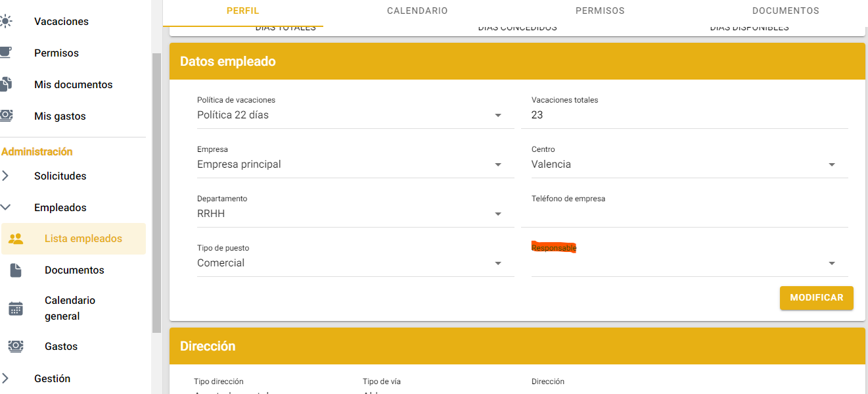Image resolution: width=868 pixels, height=394 pixels.
Task: Collapse the Empleados section chevron
Action: (5, 207)
